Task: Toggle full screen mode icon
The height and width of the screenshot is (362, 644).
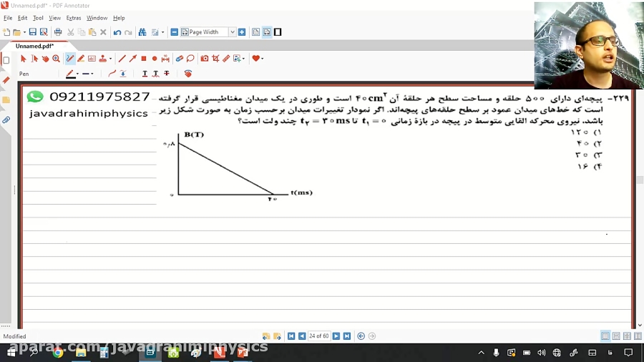Action: 278,32
